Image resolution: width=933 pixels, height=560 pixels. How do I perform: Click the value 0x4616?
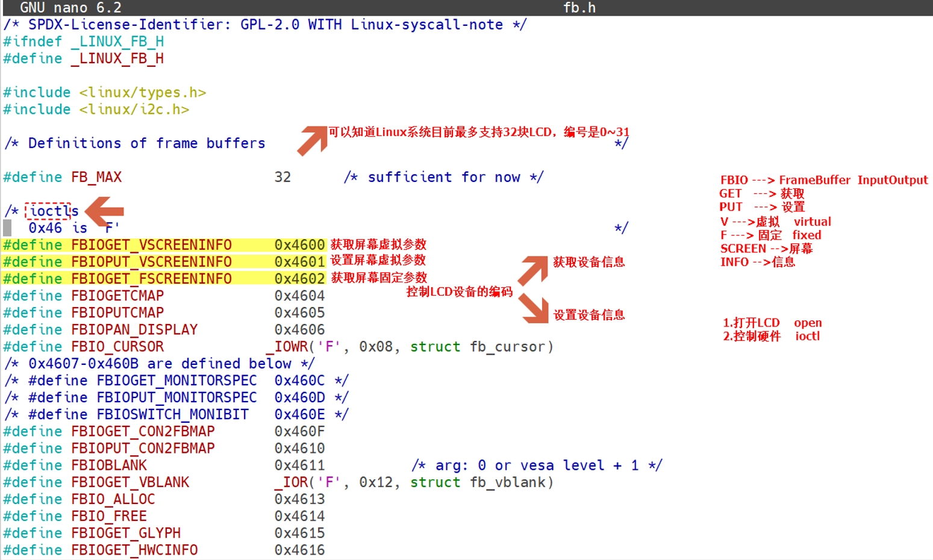[300, 550]
